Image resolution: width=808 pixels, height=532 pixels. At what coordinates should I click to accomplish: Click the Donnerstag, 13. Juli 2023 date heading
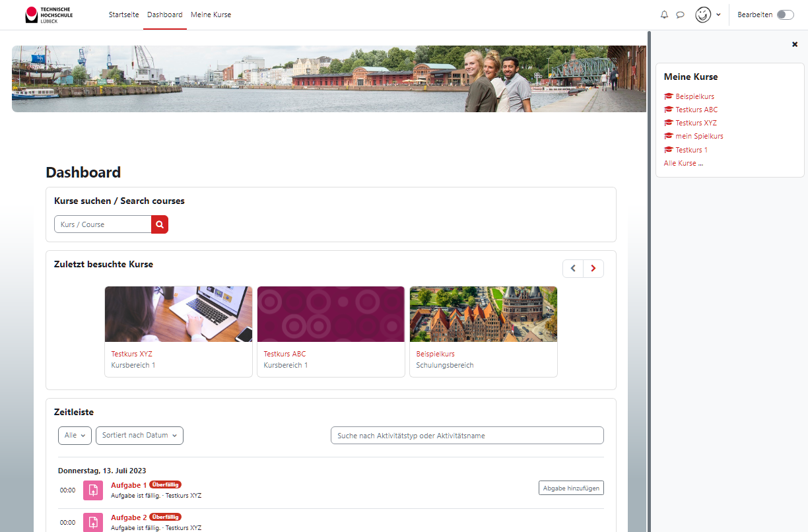102,471
